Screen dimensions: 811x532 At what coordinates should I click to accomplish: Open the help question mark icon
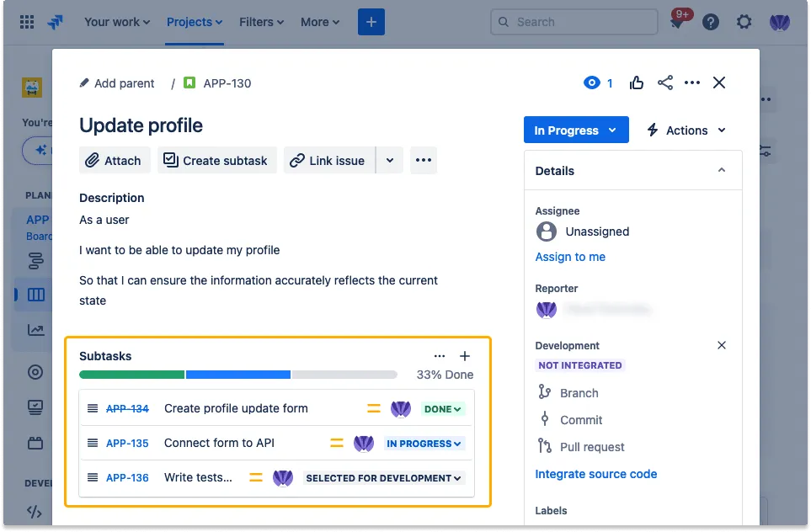710,22
